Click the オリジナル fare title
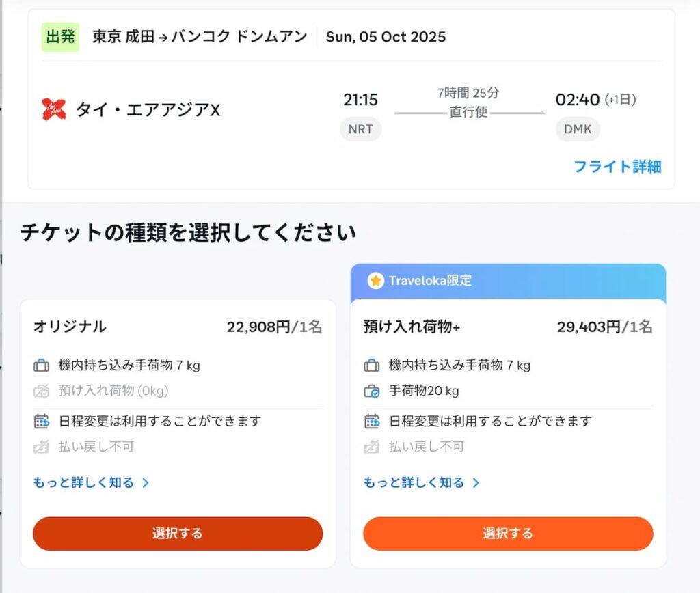This screenshot has width=700, height=593. click(x=70, y=327)
